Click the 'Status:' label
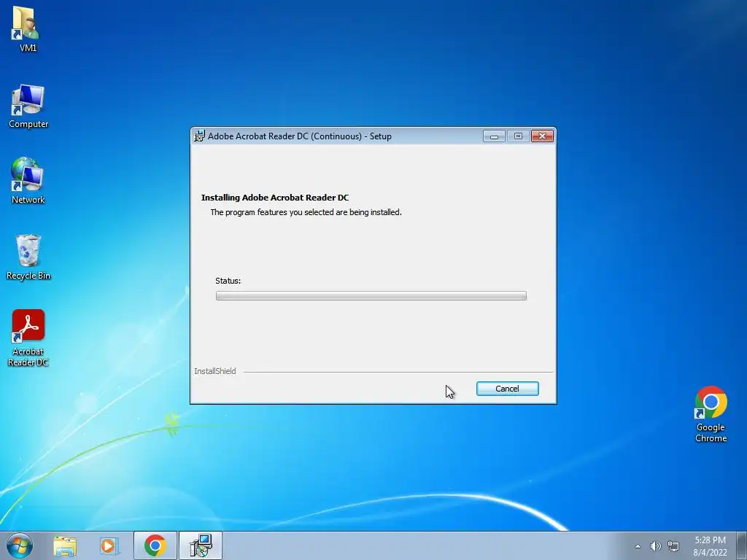This screenshot has width=747, height=560. [228, 281]
